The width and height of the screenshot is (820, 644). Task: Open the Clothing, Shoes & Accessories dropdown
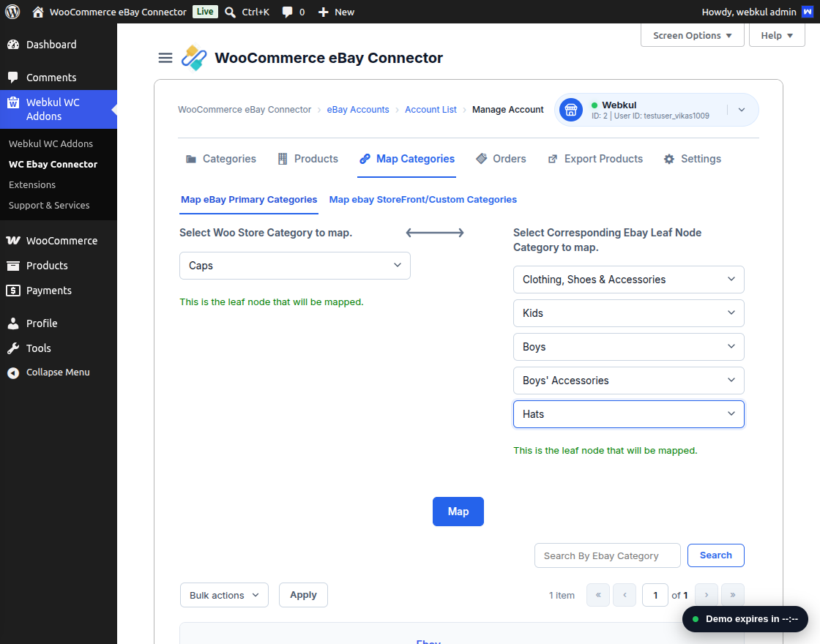click(x=629, y=280)
